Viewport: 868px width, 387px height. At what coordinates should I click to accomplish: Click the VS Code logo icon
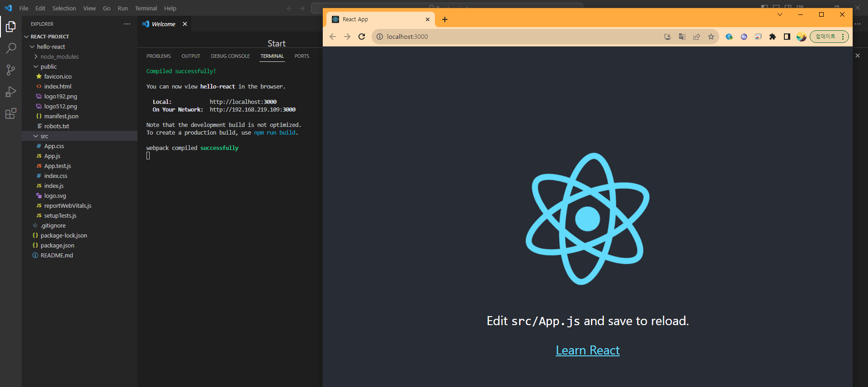point(8,8)
